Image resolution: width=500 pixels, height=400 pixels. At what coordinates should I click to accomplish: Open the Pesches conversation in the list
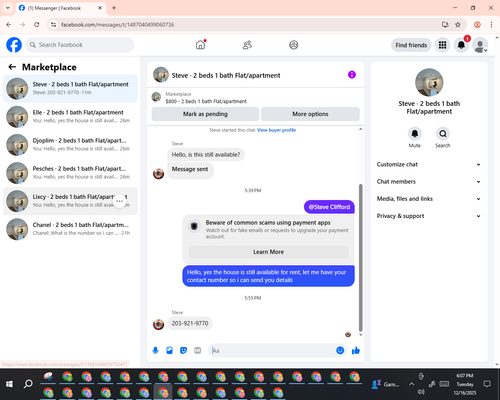click(70, 173)
